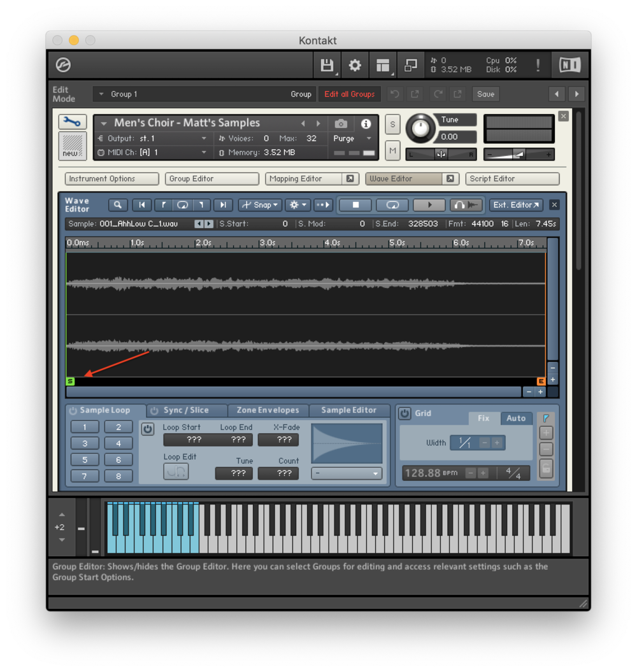Open the options gear icon
The width and height of the screenshot is (637, 672).
click(x=355, y=65)
